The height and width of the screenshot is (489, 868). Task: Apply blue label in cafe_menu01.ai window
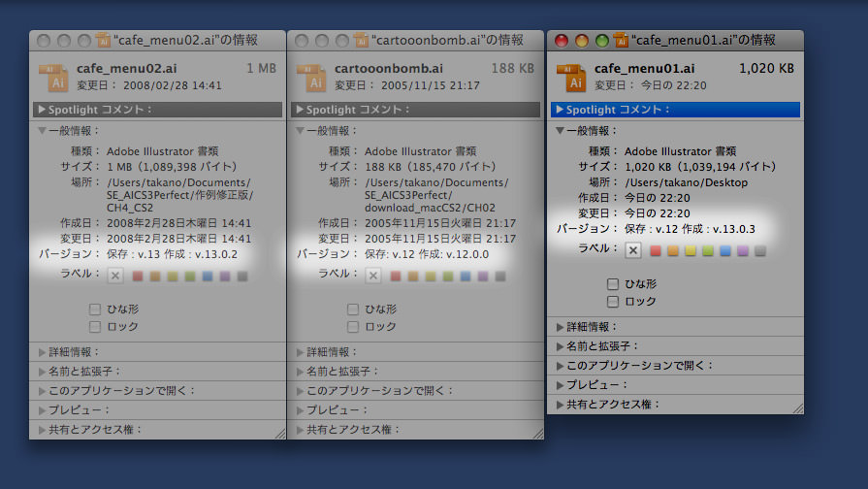[725, 251]
